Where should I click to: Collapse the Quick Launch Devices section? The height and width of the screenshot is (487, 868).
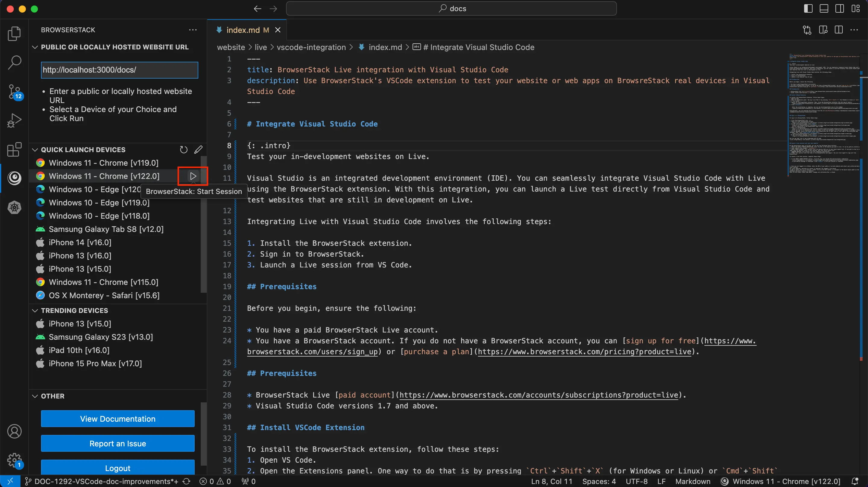[35, 150]
